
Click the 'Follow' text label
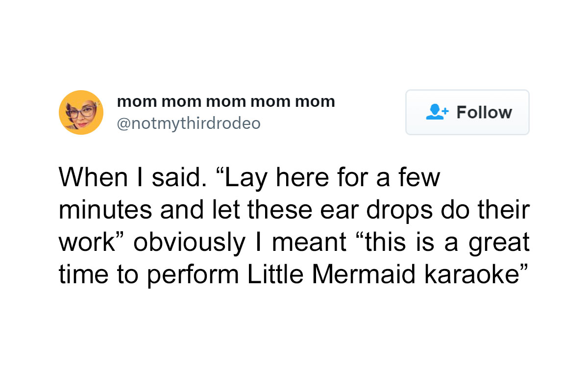pyautogui.click(x=484, y=112)
